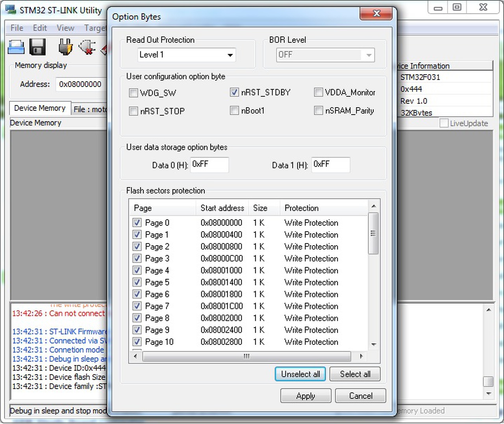The width and height of the screenshot is (504, 424).
Task: Click the log panel scroll-down arrow
Action: 489,394
